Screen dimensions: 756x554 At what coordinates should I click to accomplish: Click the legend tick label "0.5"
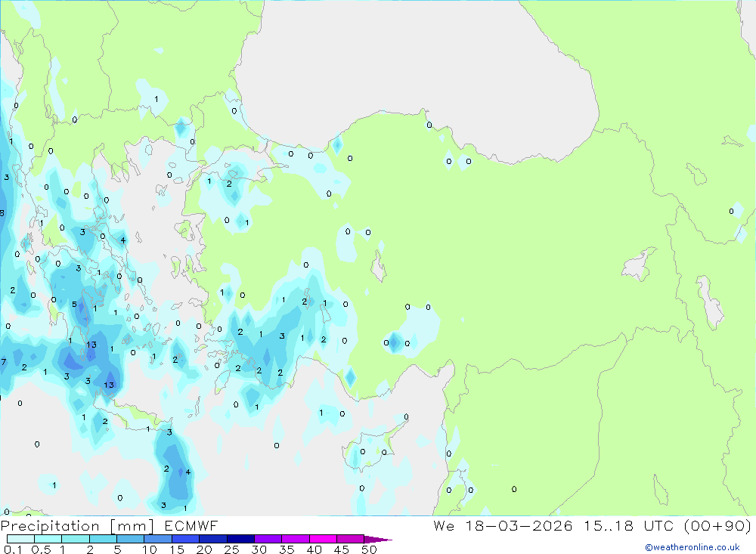[x=41, y=549]
